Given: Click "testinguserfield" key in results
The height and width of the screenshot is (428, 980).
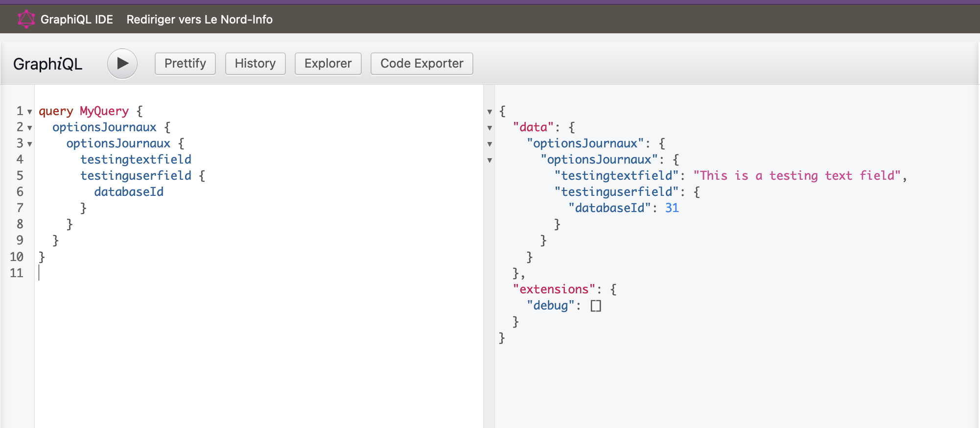Looking at the screenshot, I should point(617,192).
